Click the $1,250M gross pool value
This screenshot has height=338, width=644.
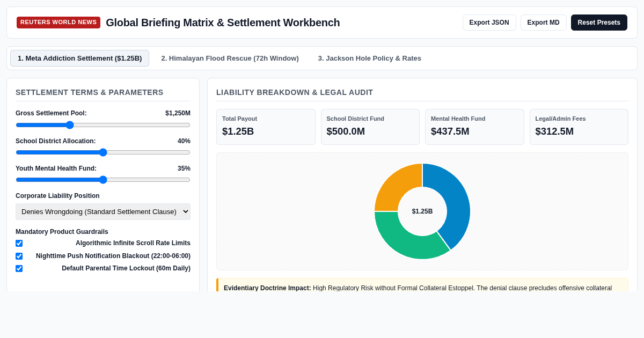(178, 113)
